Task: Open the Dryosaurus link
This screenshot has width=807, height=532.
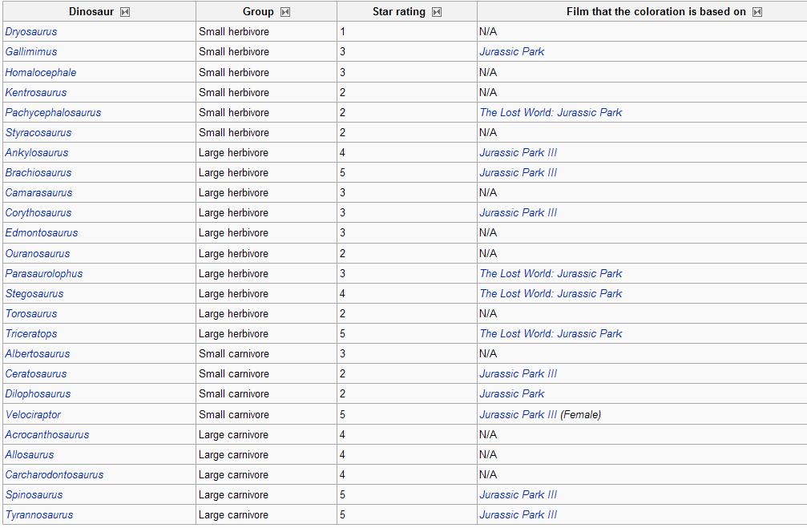Action: pyautogui.click(x=31, y=32)
